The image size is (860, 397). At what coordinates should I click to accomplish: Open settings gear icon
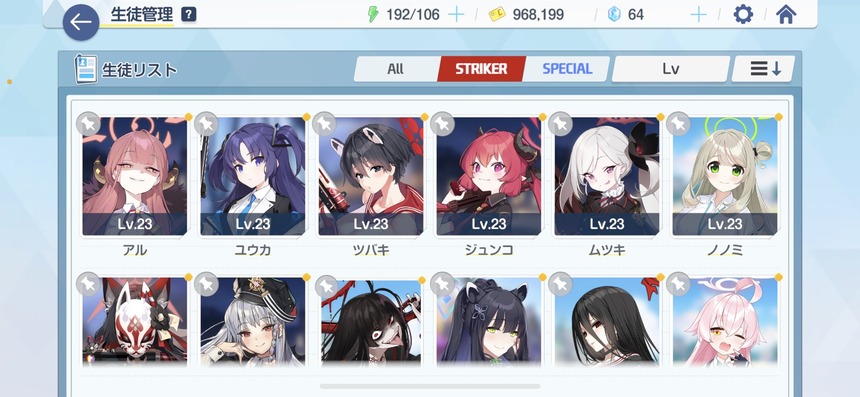[x=743, y=14]
